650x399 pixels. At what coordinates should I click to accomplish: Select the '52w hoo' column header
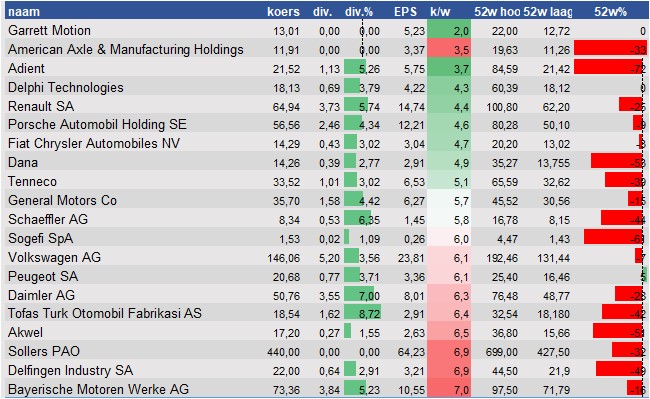tap(497, 12)
